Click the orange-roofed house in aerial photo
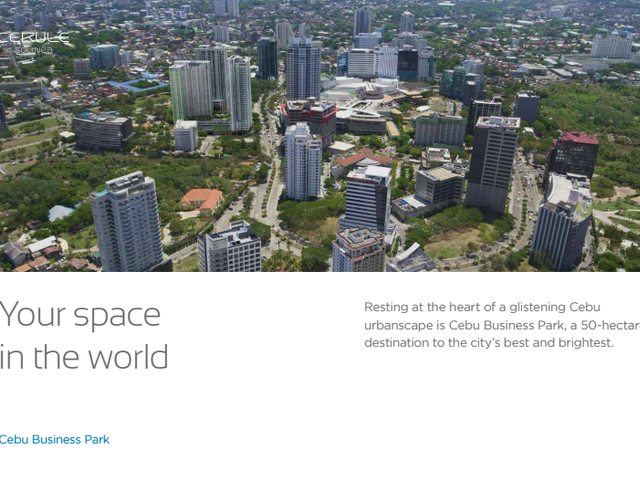 tap(202, 200)
